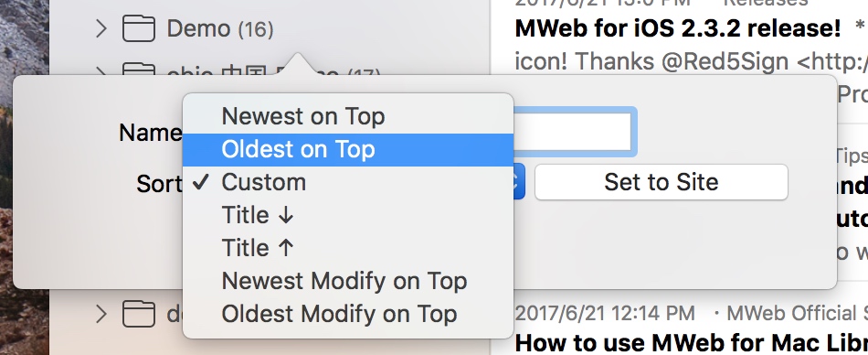The height and width of the screenshot is (355, 868).
Task: Choose Newest Modify on Top
Action: coord(347,281)
